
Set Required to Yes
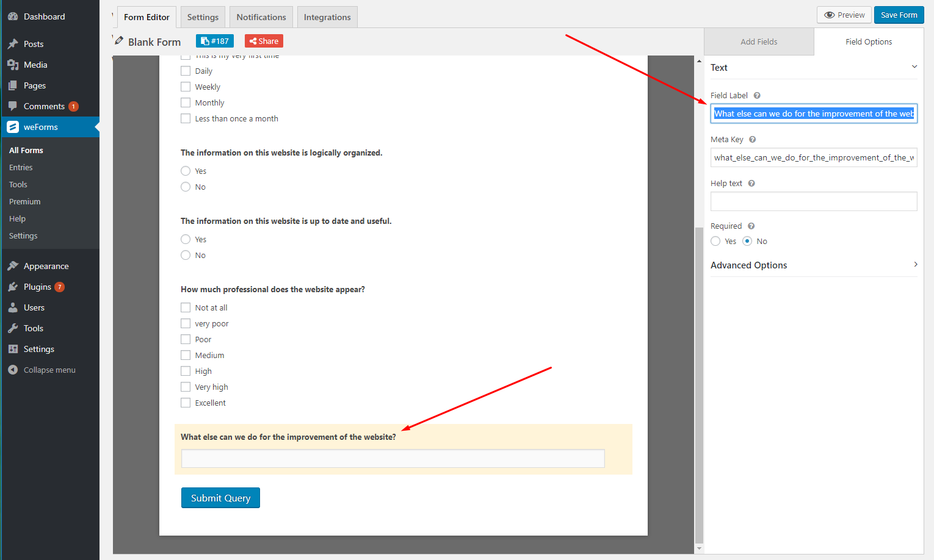pos(715,241)
